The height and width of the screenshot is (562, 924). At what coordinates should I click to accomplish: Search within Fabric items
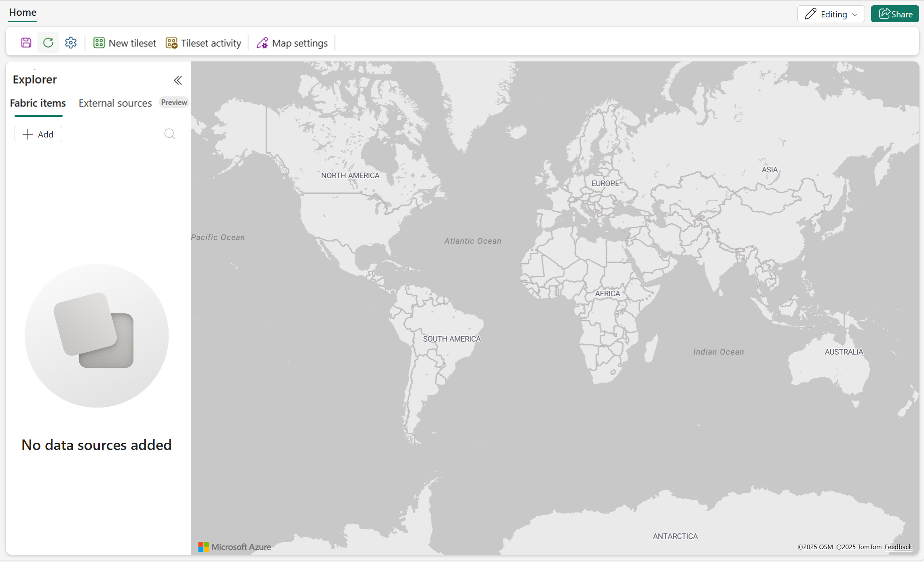click(x=169, y=134)
